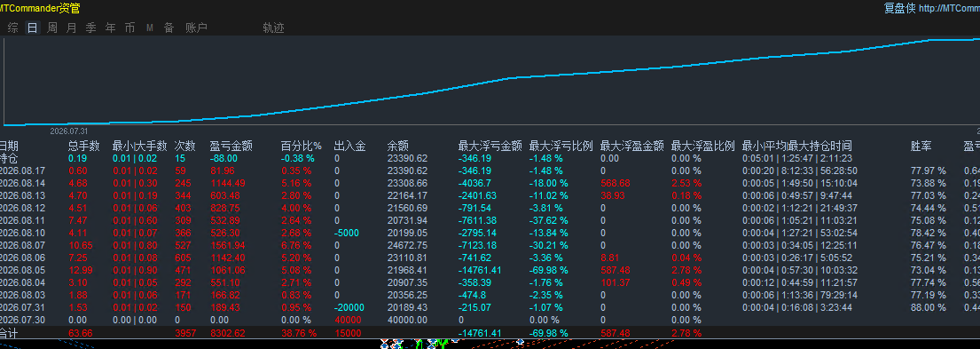Select the 2026.07.31 date row in the table
Viewport: 980px width, 349px height.
[22, 308]
